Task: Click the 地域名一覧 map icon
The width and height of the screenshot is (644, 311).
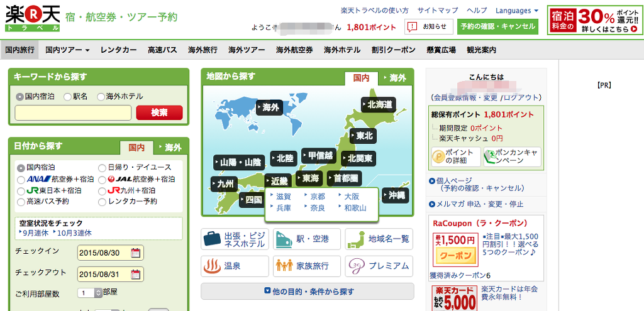Action: (357, 239)
